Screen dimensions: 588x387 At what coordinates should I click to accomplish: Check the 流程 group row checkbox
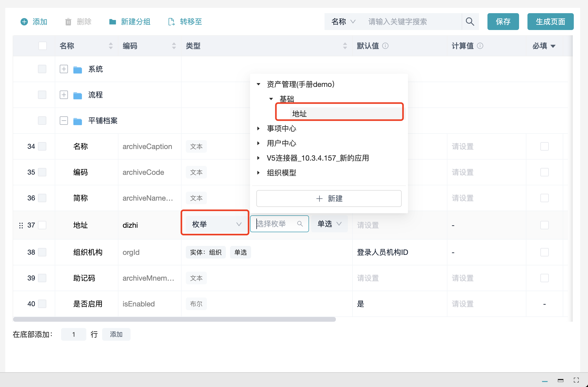pyautogui.click(x=42, y=95)
